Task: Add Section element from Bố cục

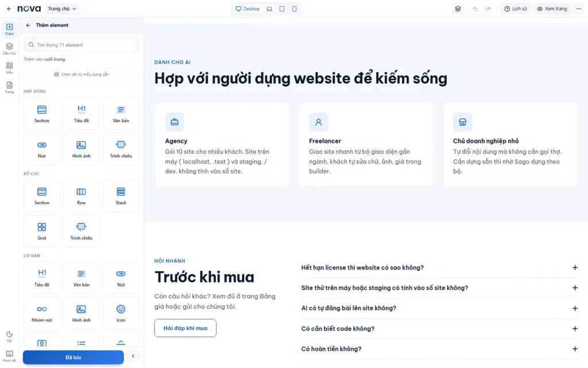Action: [41, 196]
